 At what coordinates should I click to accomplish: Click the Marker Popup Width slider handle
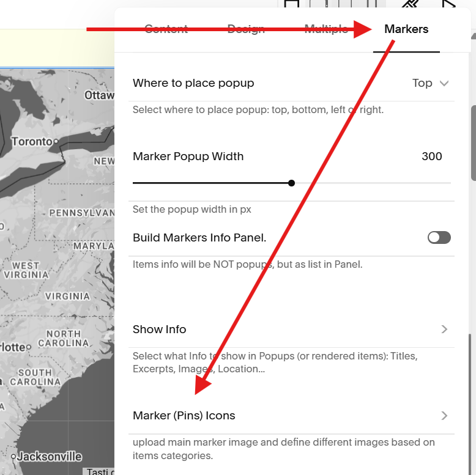tap(291, 183)
